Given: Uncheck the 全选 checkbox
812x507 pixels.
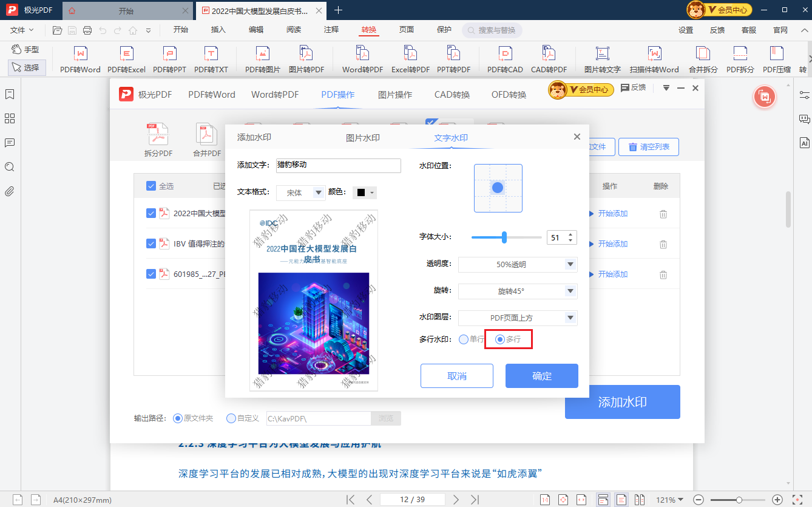Looking at the screenshot, I should coord(151,186).
